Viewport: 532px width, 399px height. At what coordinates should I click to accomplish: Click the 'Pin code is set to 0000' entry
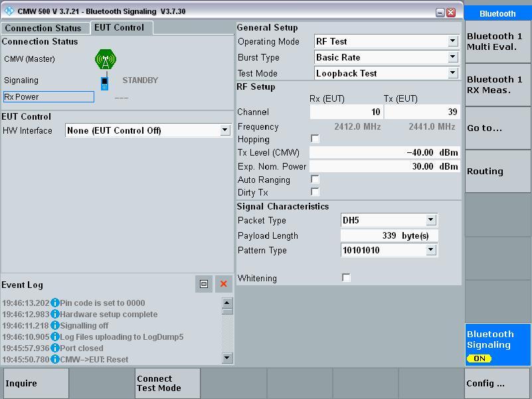[102, 303]
